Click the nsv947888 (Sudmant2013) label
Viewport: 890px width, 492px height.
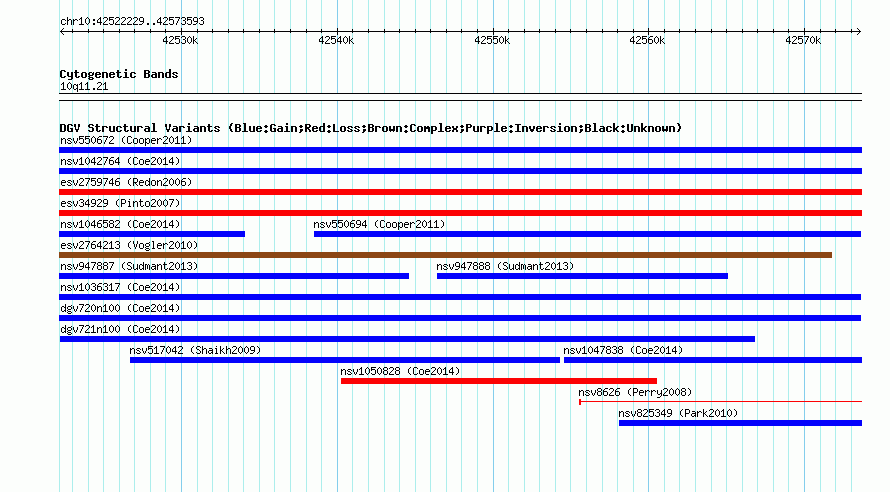(x=505, y=266)
